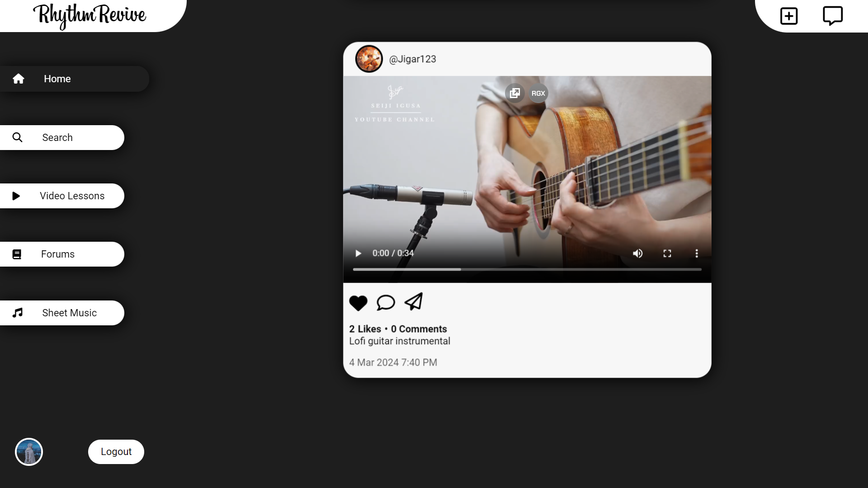
Task: Click the Home navigation icon
Action: click(18, 79)
